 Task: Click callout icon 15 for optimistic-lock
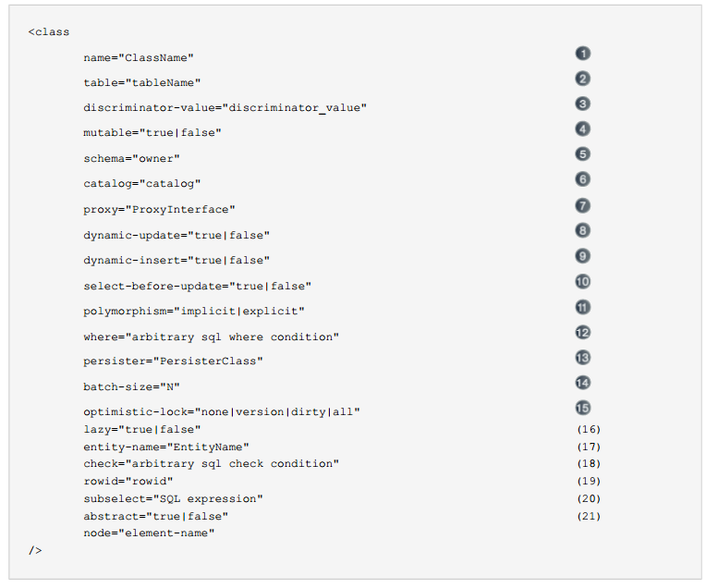point(582,408)
